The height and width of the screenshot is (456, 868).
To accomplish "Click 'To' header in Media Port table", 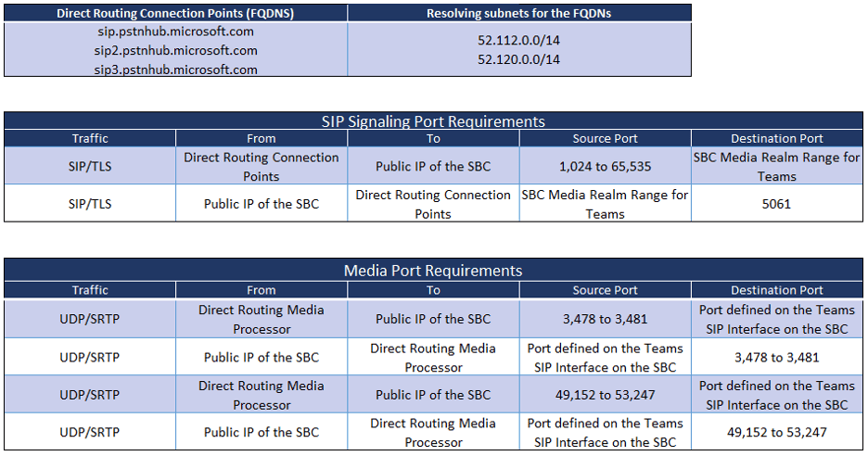I will coord(433,290).
